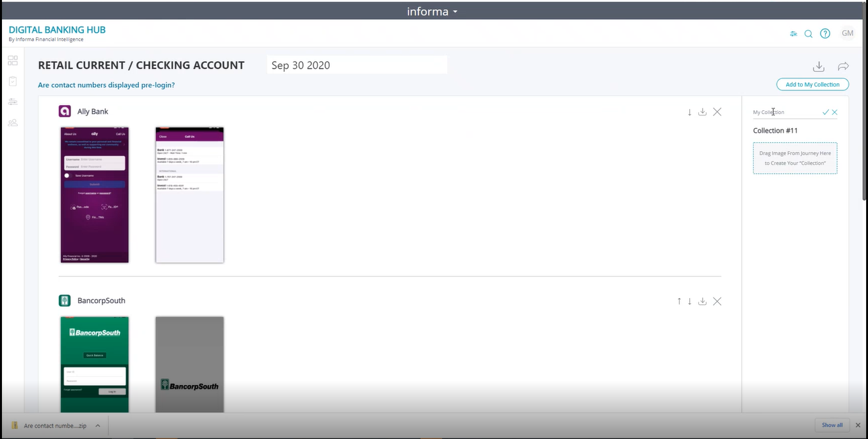Open Ally Bank login screen thumbnail
The width and height of the screenshot is (868, 439).
click(95, 195)
